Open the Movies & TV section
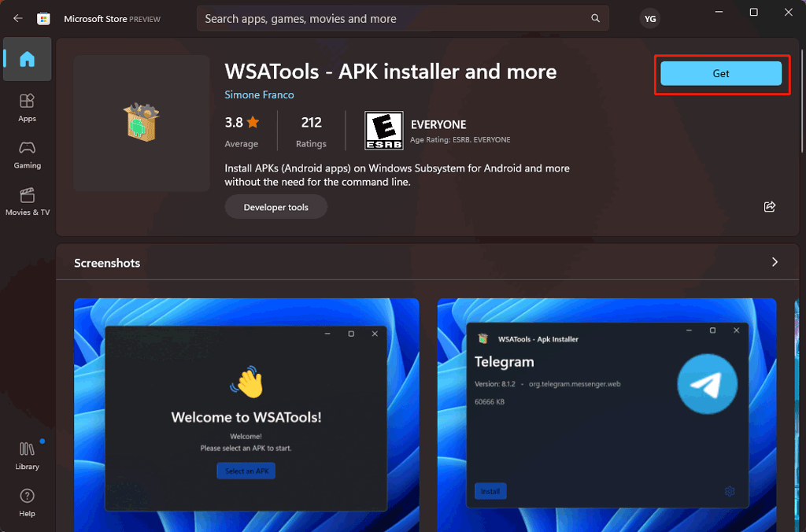This screenshot has height=532, width=806. pyautogui.click(x=27, y=201)
